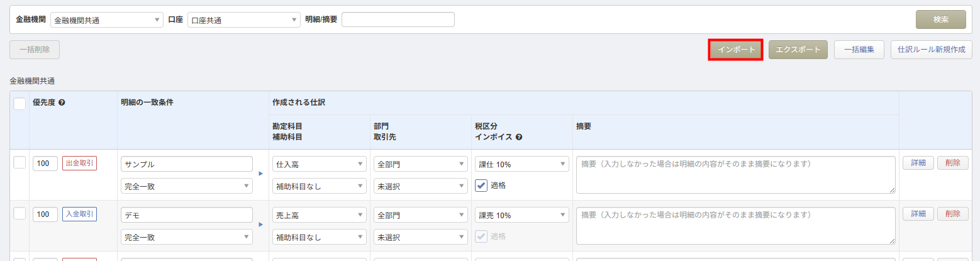
Task: Click the help icon next to 優先度
Action: click(62, 103)
